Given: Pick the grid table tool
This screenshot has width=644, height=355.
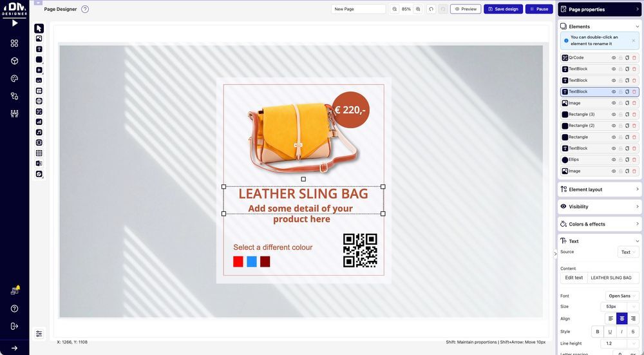Looking at the screenshot, I should (x=39, y=153).
